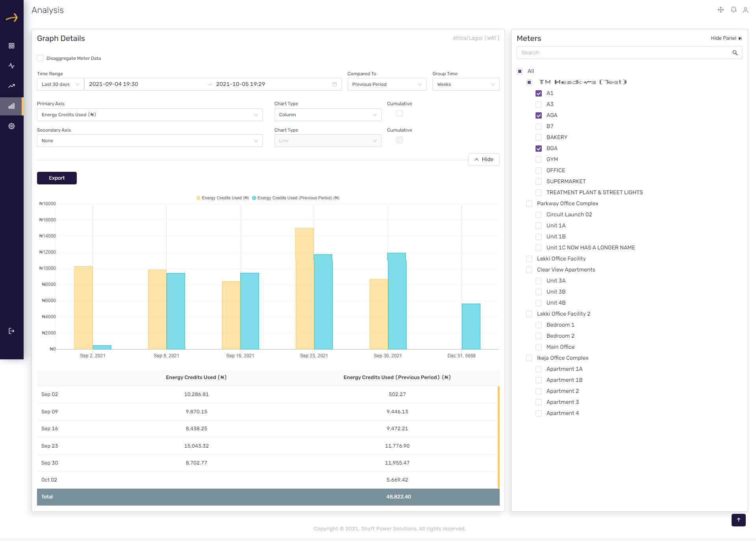The image size is (756, 541).
Task: Click the Total value 48,822.40
Action: tap(398, 497)
